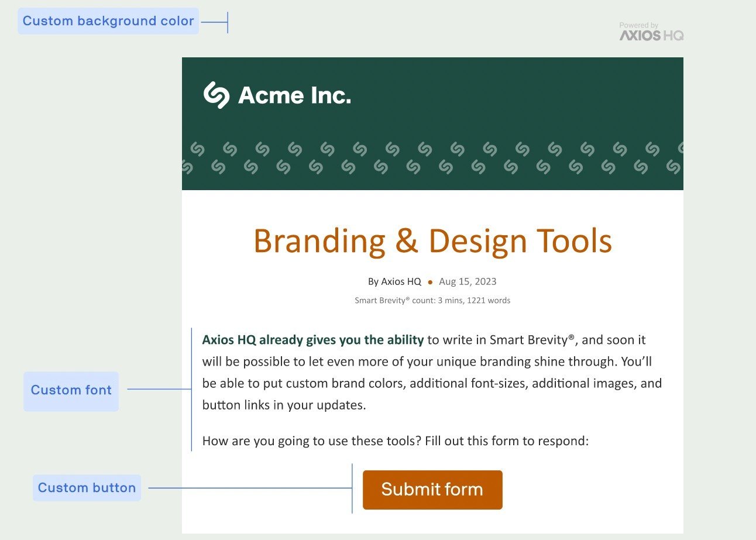The image size is (756, 540).
Task: Click the 'How are you going to use these tools?' sentence
Action: pyautogui.click(x=312, y=441)
